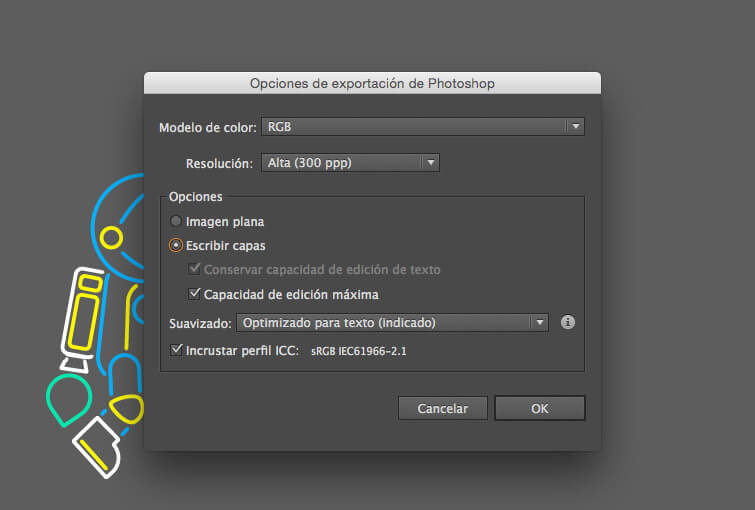The height and width of the screenshot is (510, 755).
Task: Choose the Escribir capas radio button
Action: [176, 245]
